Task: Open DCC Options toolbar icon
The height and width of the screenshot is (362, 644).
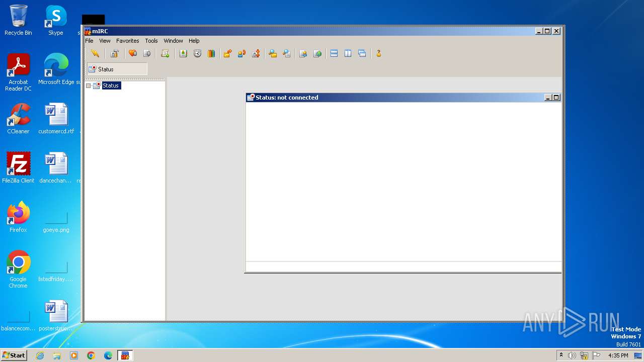Action: tap(256, 53)
